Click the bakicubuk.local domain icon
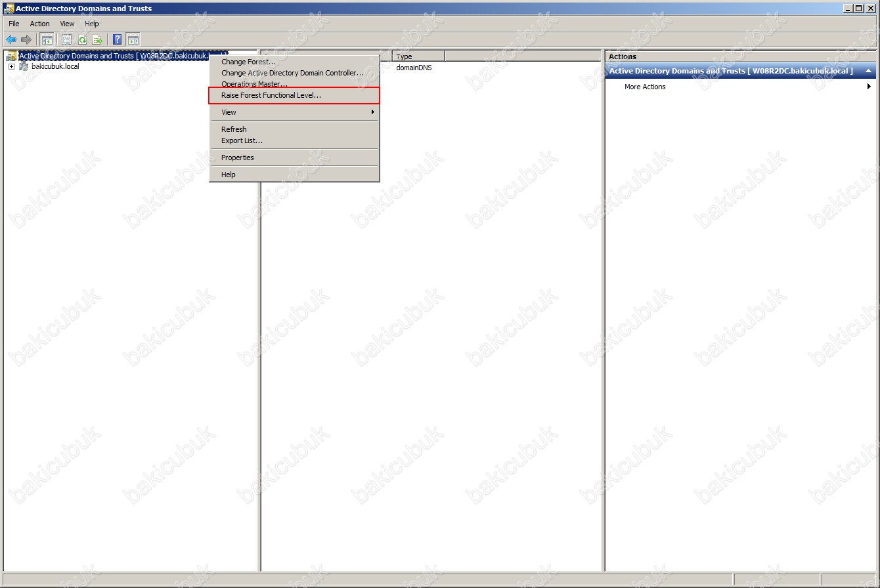This screenshot has width=880, height=588. coord(24,66)
